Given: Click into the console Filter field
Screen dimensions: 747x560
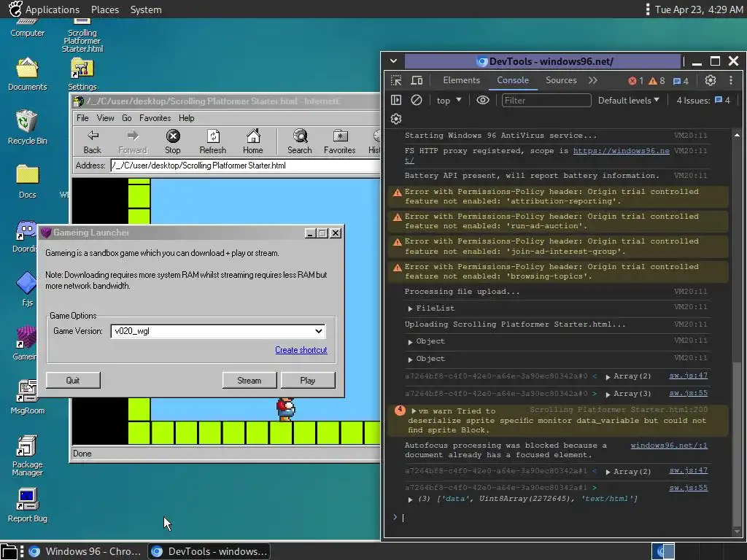Looking at the screenshot, I should pyautogui.click(x=546, y=100).
